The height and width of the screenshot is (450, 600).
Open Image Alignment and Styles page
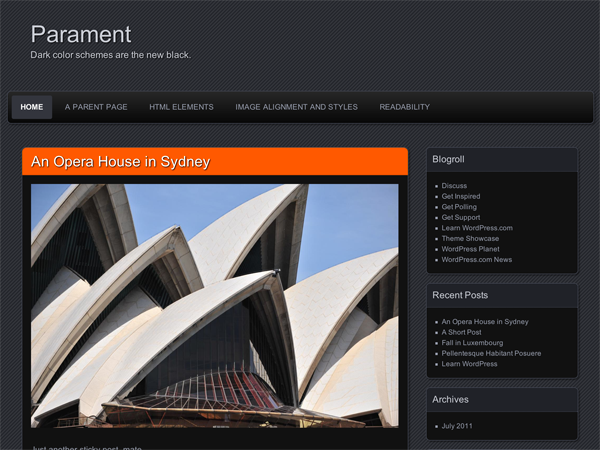(296, 107)
